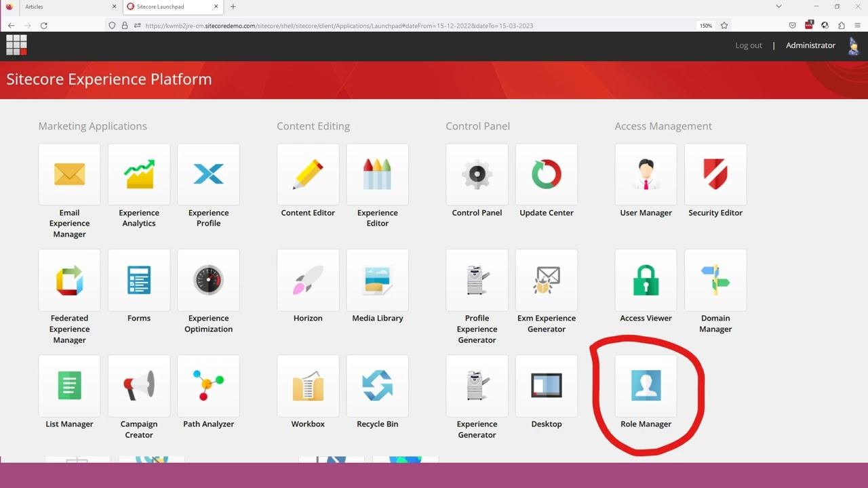Image resolution: width=868 pixels, height=488 pixels.
Task: Open Domain Manager signpost tile
Action: point(715,280)
